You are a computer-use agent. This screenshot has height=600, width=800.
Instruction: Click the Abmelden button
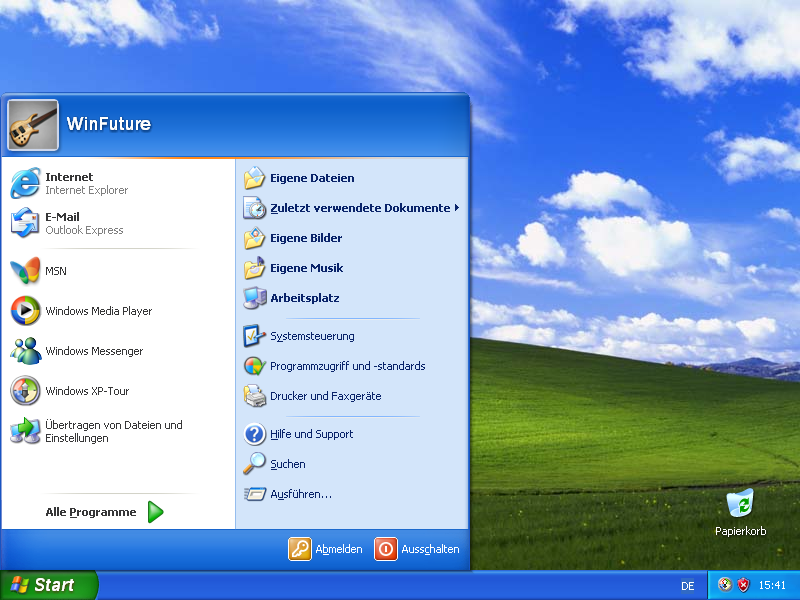(326, 549)
